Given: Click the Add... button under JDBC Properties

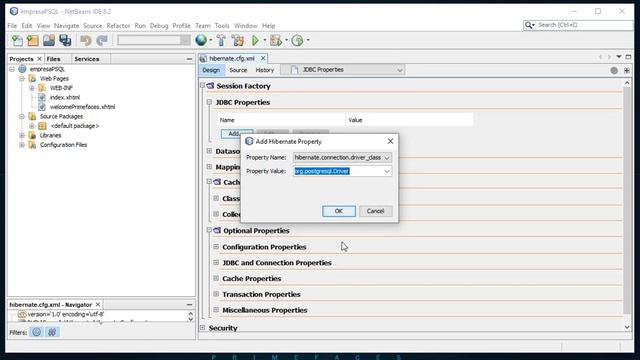Looking at the screenshot, I should [236, 133].
